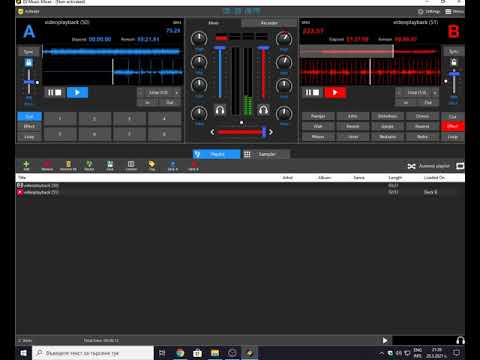Open Settings at top right
This screenshot has width=480, height=360.
click(429, 12)
